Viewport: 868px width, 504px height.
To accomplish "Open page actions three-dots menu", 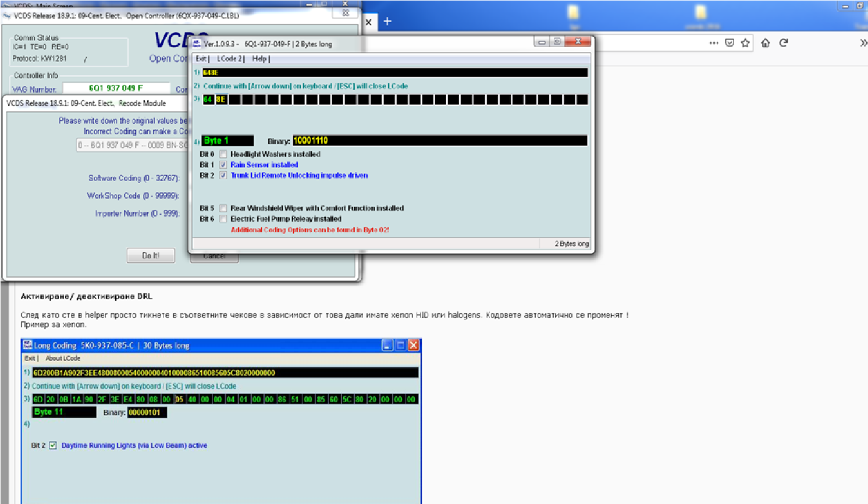I will pyautogui.click(x=714, y=43).
